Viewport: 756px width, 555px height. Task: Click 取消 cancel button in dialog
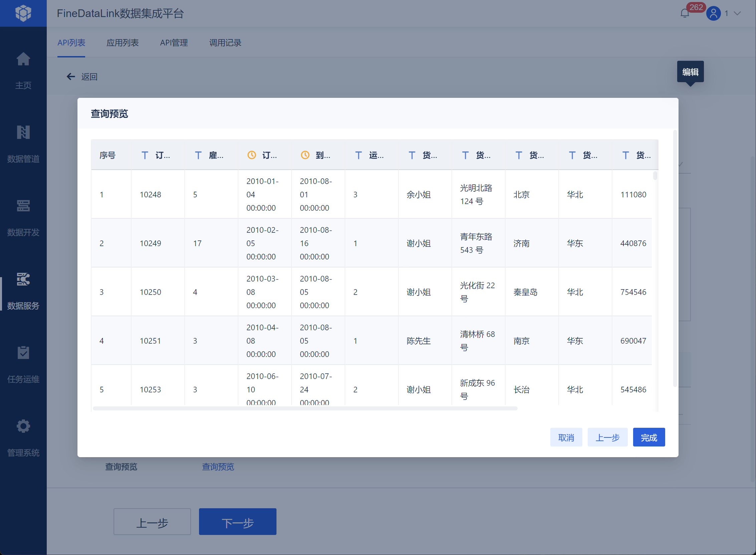point(566,437)
